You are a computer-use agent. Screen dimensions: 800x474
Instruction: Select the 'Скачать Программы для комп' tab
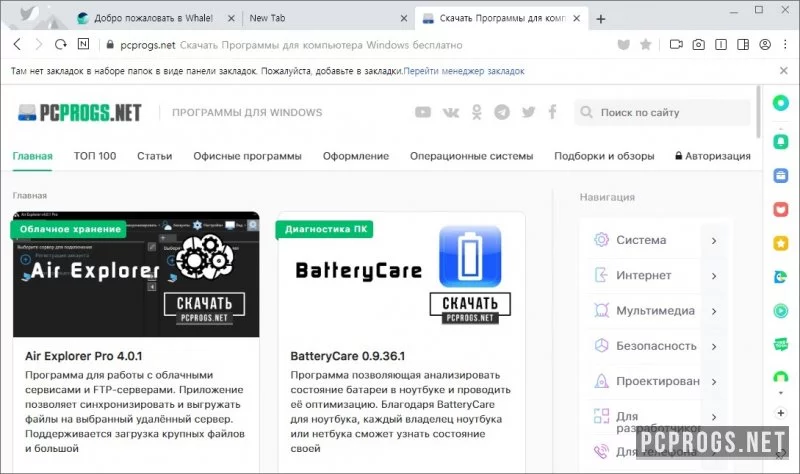point(502,18)
